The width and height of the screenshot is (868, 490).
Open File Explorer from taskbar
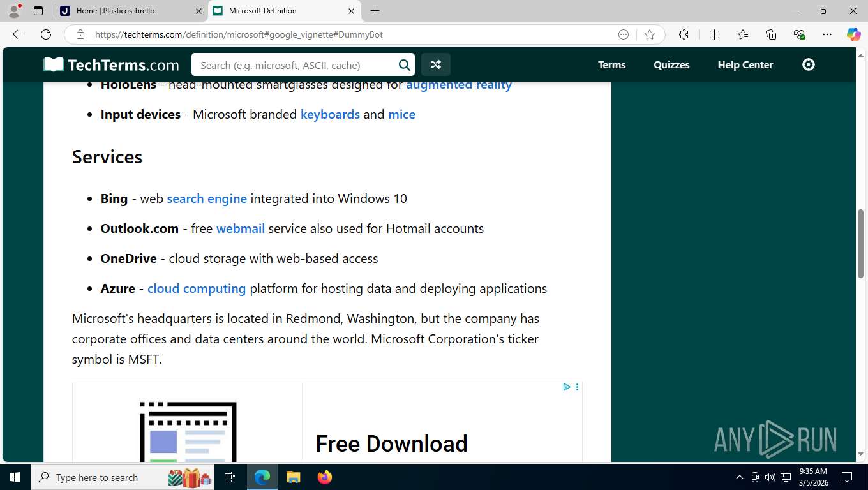tap(293, 477)
